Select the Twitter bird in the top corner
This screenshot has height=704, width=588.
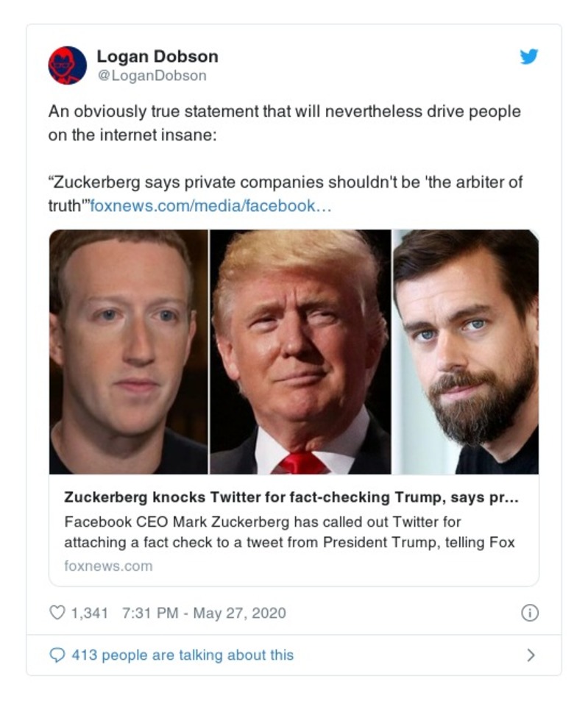528,57
